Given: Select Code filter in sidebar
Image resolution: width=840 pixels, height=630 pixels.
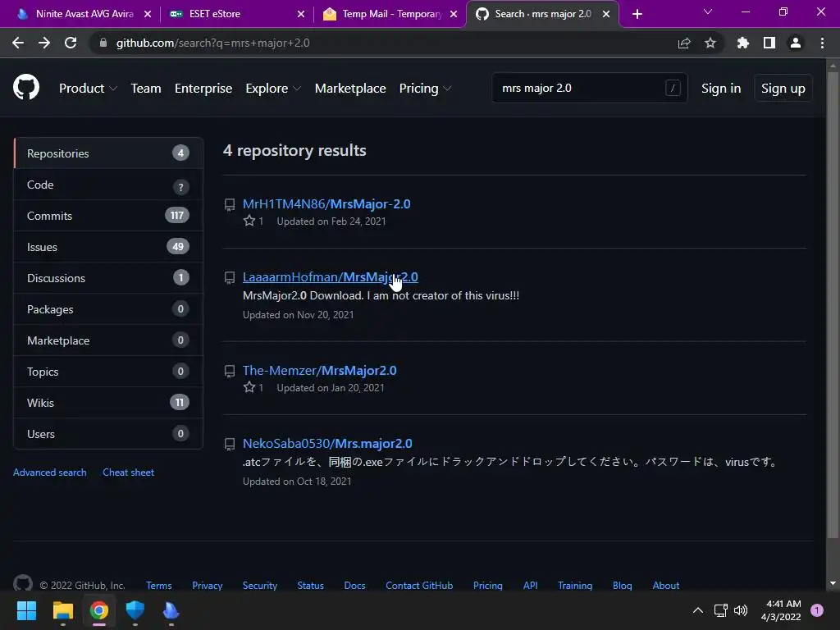Looking at the screenshot, I should 108,185.
